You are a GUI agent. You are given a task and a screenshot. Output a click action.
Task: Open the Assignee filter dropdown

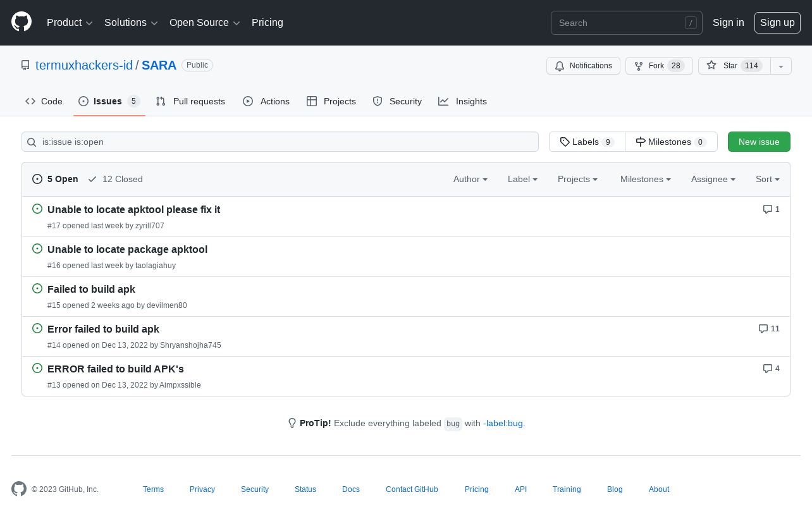[x=713, y=179]
